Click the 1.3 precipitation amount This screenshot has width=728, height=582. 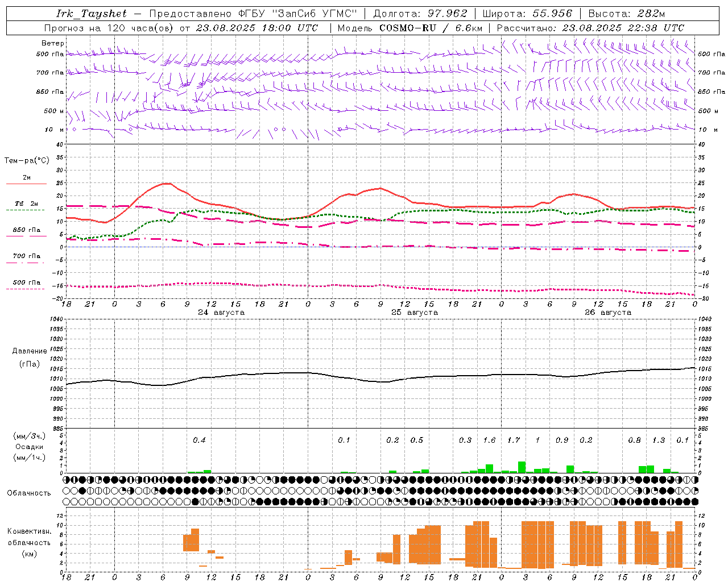pyautogui.click(x=659, y=440)
